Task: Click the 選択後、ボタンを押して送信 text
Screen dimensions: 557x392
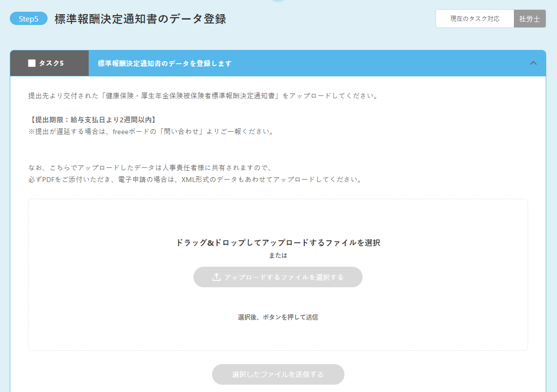Action: pos(278,317)
